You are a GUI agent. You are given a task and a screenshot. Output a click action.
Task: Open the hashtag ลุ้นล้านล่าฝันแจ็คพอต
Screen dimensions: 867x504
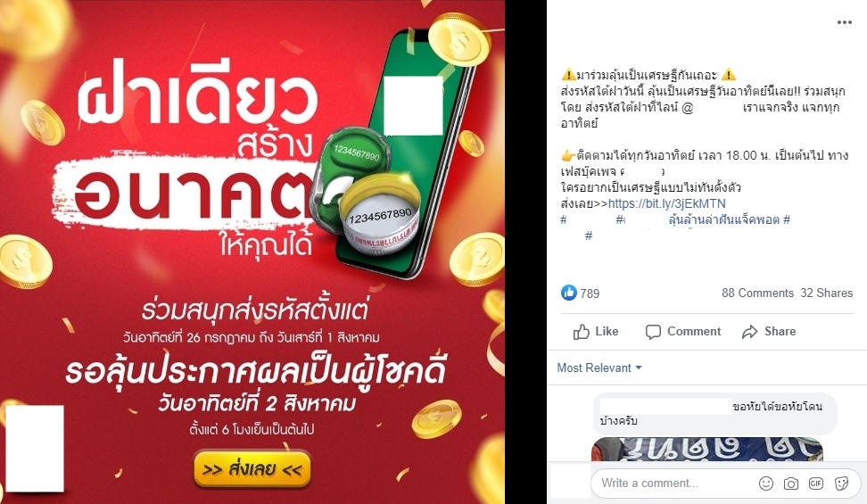click(x=723, y=219)
